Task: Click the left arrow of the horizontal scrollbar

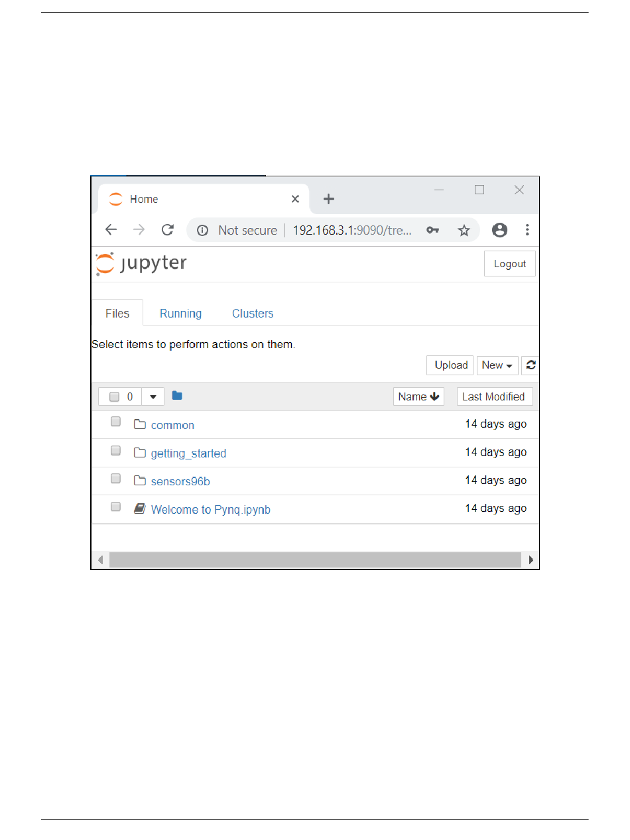Action: (x=100, y=560)
